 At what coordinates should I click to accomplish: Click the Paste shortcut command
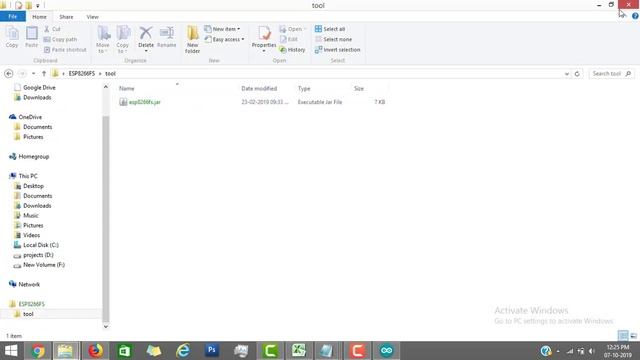coord(65,49)
